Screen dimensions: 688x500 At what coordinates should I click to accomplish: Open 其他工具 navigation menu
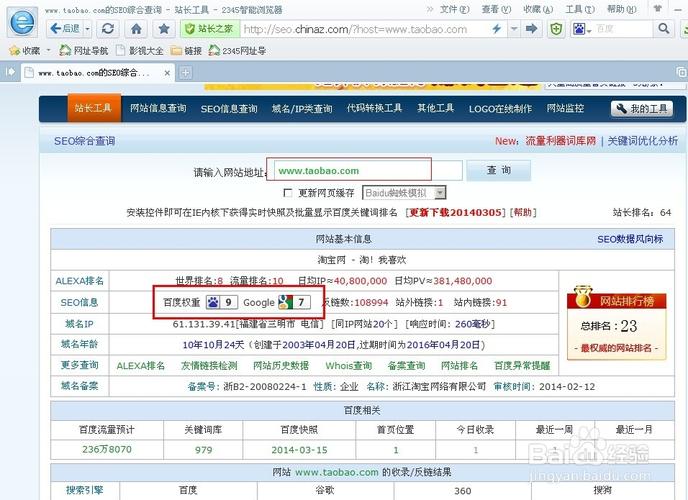click(435, 108)
